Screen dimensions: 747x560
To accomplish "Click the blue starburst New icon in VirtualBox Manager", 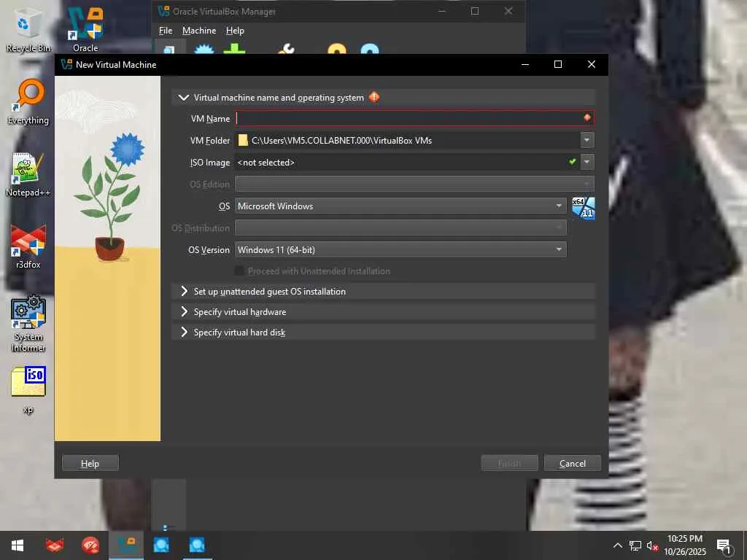I will (x=204, y=49).
